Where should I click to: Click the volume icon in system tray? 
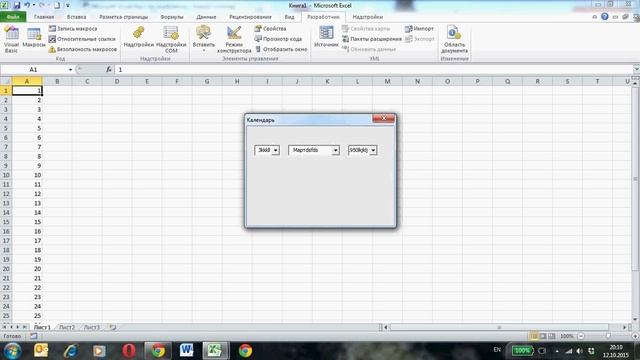pos(580,351)
